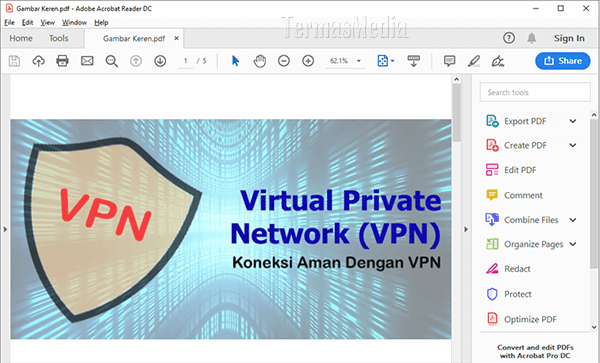This screenshot has height=363, width=600.
Task: Open the Comment tool in sidebar
Action: pos(523,195)
